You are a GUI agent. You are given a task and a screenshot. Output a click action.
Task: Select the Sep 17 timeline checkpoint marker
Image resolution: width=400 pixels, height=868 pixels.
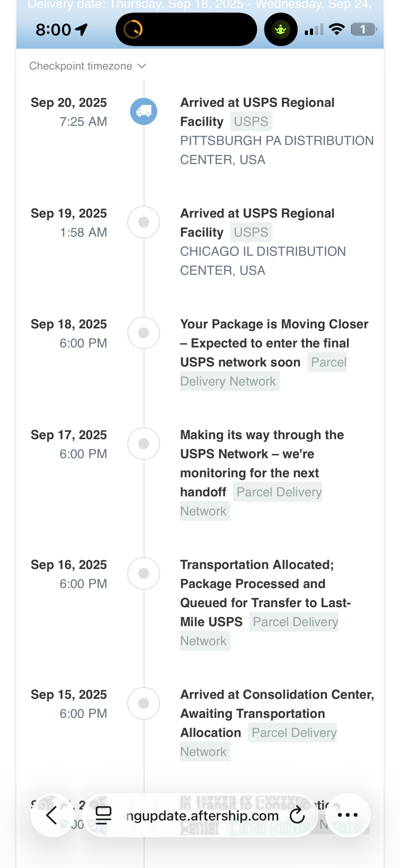coord(144,444)
